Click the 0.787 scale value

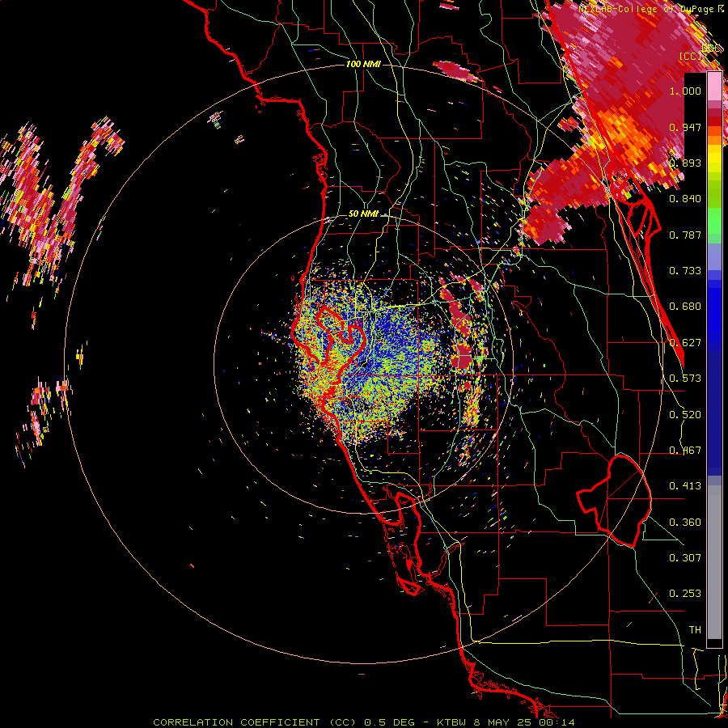[x=685, y=235]
